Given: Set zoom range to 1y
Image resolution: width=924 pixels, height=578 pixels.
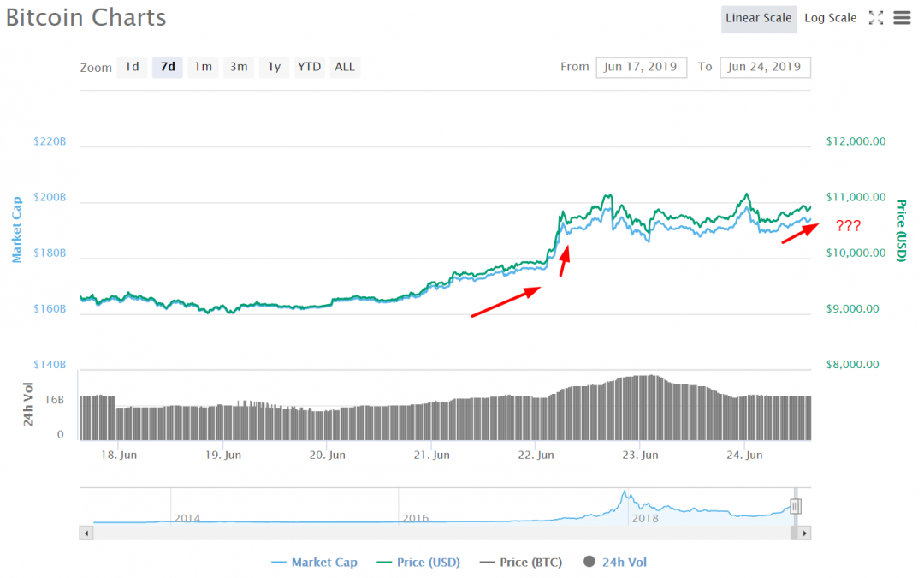Looking at the screenshot, I should 274,68.
